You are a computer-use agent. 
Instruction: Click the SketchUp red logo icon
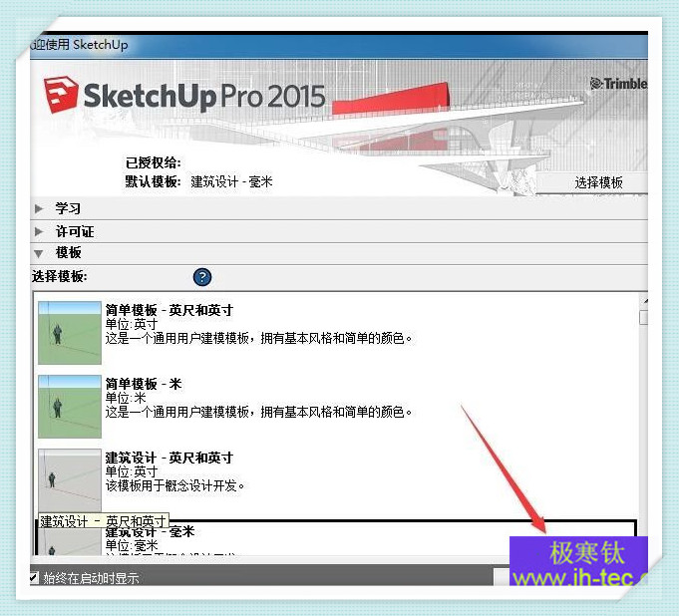coord(61,95)
